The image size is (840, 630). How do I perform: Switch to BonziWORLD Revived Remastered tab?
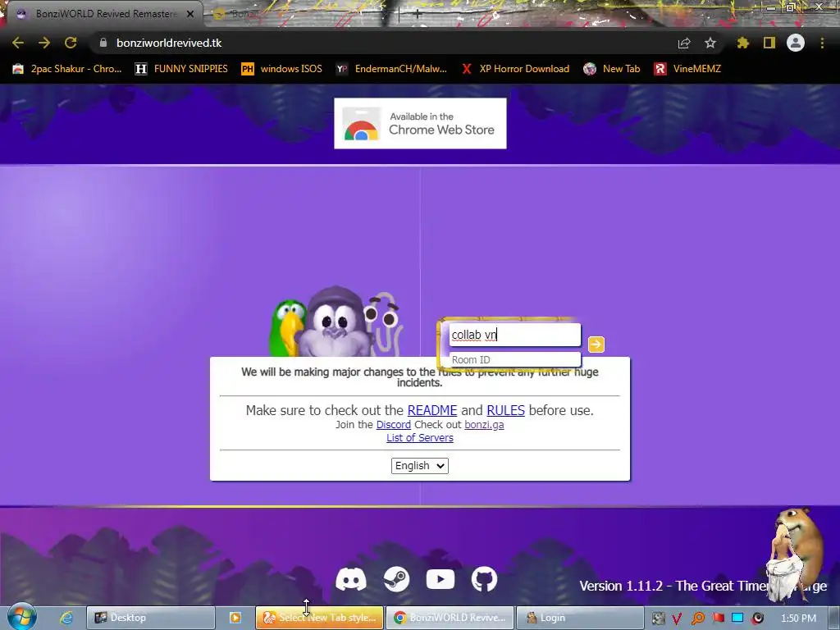tap(106, 14)
